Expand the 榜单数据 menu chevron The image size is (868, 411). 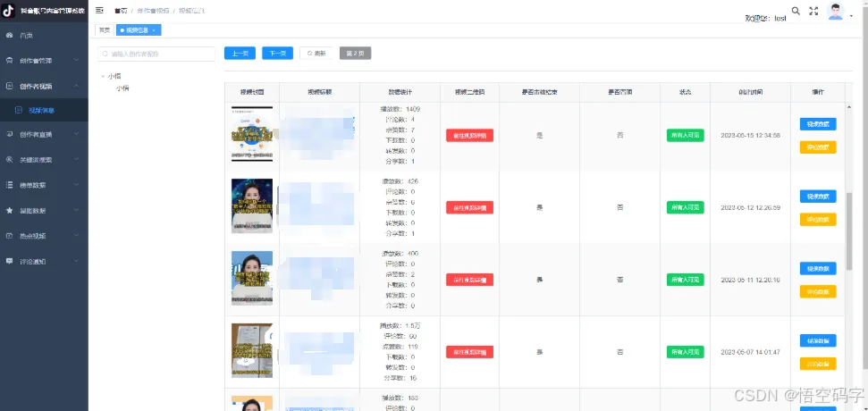tap(76, 185)
